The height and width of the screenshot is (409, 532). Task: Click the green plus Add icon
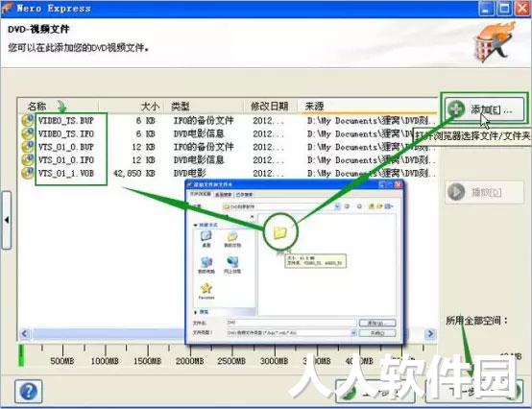[x=456, y=108]
